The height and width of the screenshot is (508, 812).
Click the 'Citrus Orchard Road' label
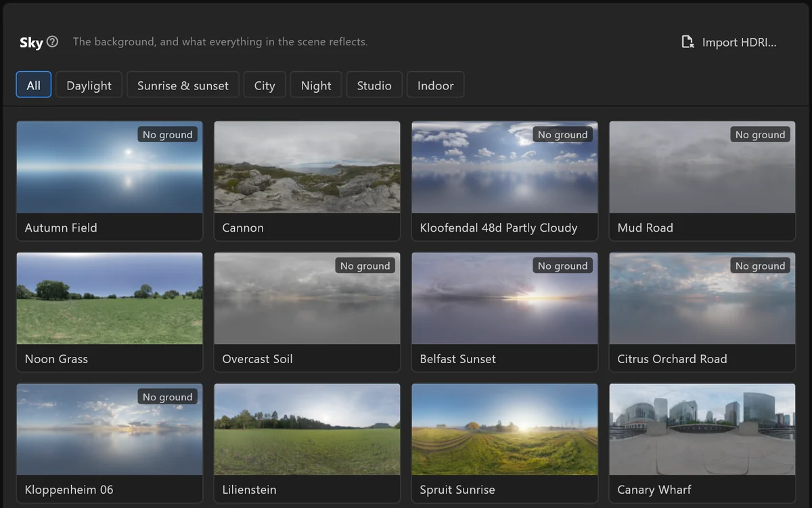tap(672, 359)
